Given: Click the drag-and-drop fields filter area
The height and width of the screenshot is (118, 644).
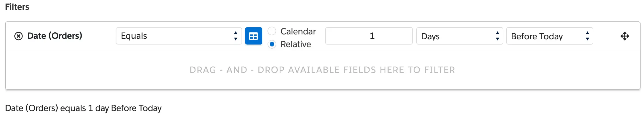Looking at the screenshot, I should tap(322, 70).
